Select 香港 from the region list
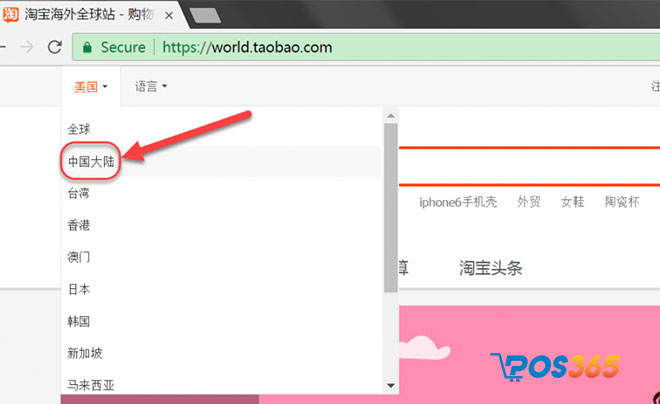Viewport: 660px width, 404px height. (x=221, y=225)
